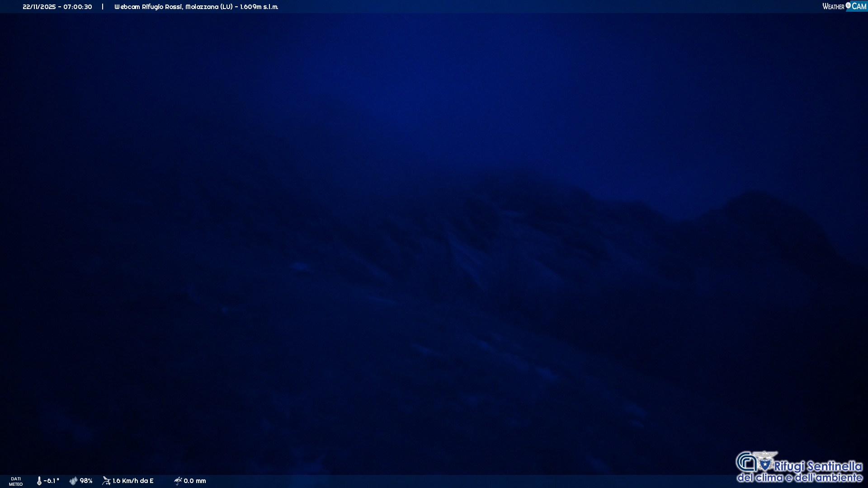Click the Webcam Rifugio Rossi title text

pyautogui.click(x=148, y=7)
